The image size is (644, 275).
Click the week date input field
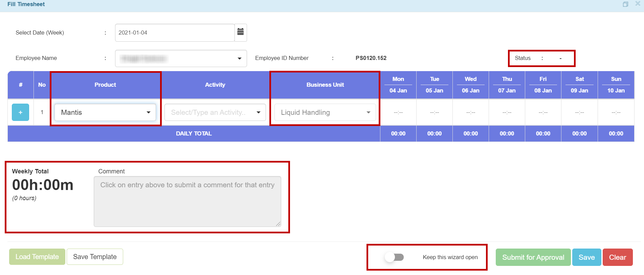[175, 33]
